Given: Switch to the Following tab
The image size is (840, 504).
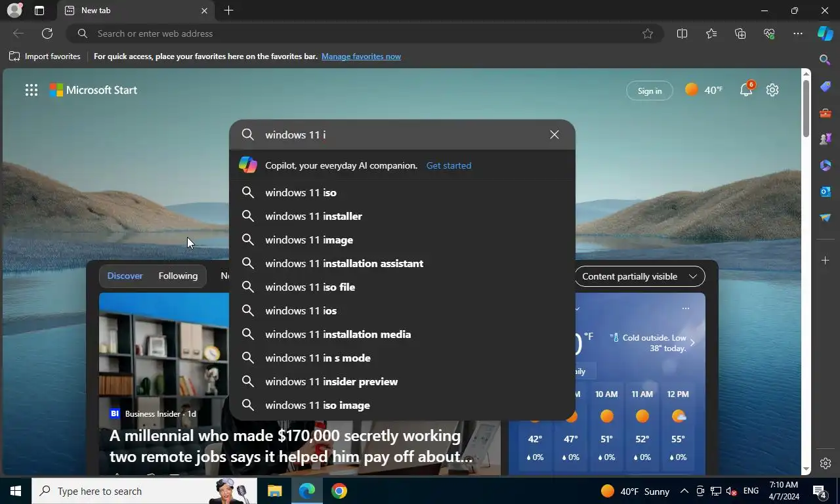Looking at the screenshot, I should (x=178, y=276).
